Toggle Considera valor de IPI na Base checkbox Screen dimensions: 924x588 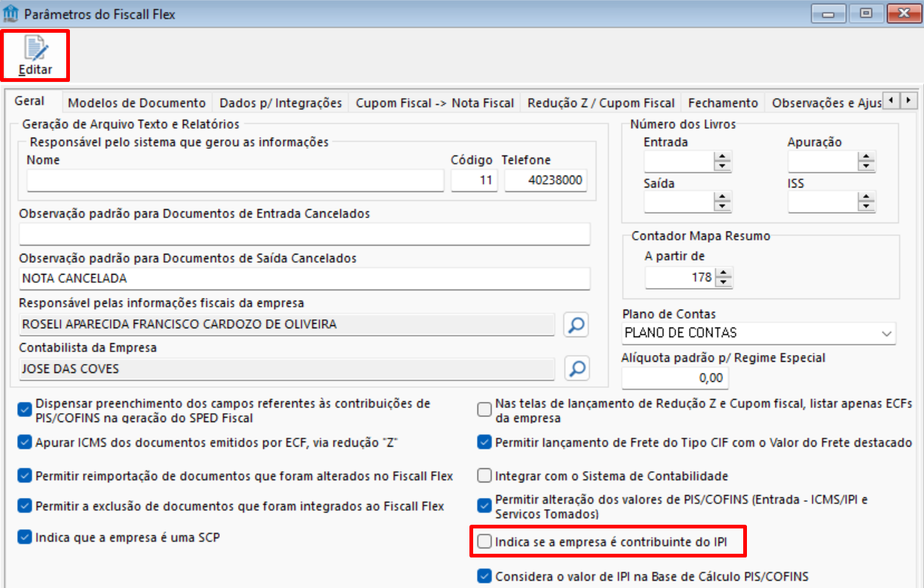click(484, 576)
